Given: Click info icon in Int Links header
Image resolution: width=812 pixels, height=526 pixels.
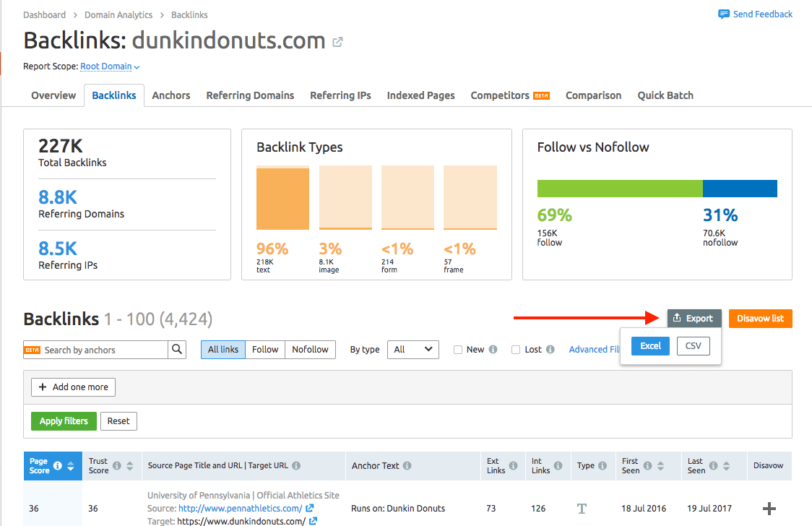Looking at the screenshot, I should click(558, 465).
